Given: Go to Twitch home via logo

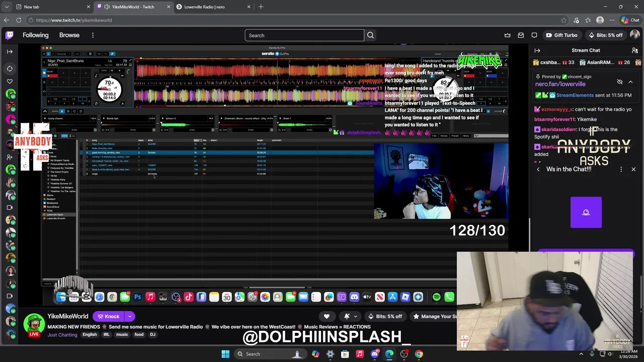Looking at the screenshot, I should pyautogui.click(x=10, y=35).
